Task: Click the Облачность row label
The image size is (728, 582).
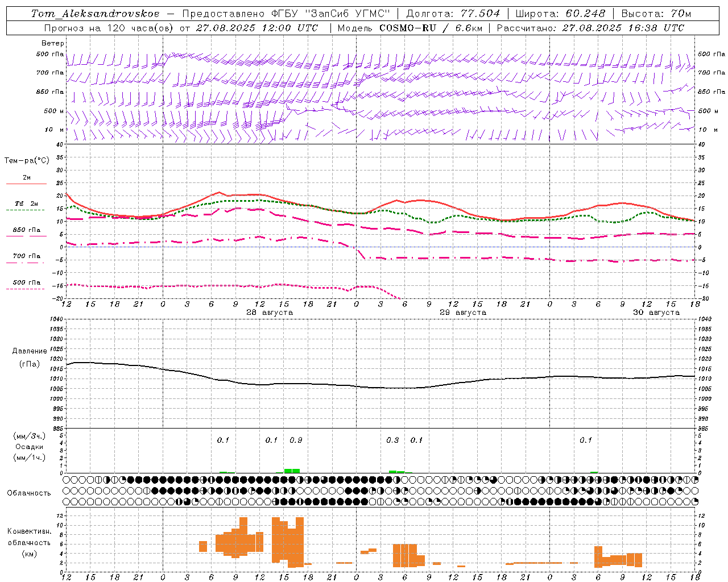Action: click(x=29, y=493)
